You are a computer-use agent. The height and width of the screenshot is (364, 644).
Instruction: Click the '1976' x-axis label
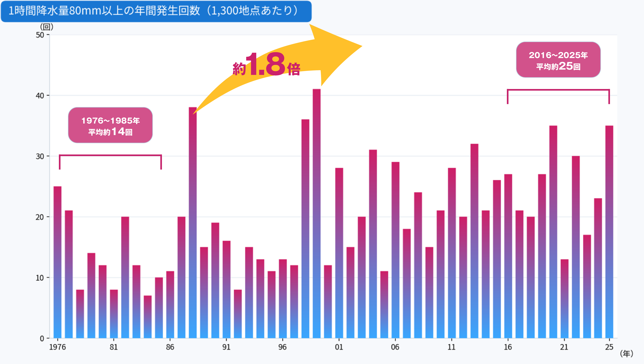click(x=58, y=347)
